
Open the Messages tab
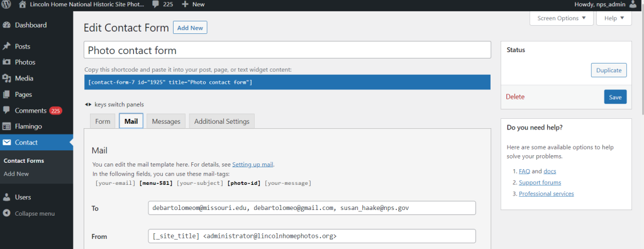click(166, 121)
